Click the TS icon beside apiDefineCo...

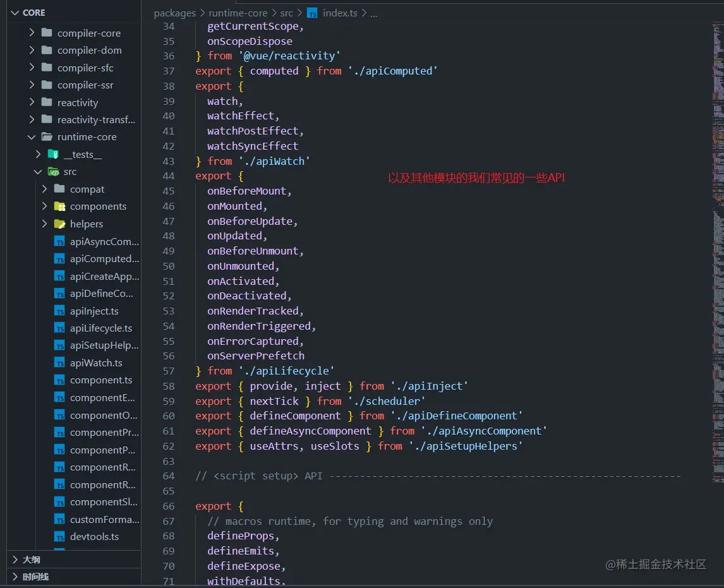(x=59, y=294)
